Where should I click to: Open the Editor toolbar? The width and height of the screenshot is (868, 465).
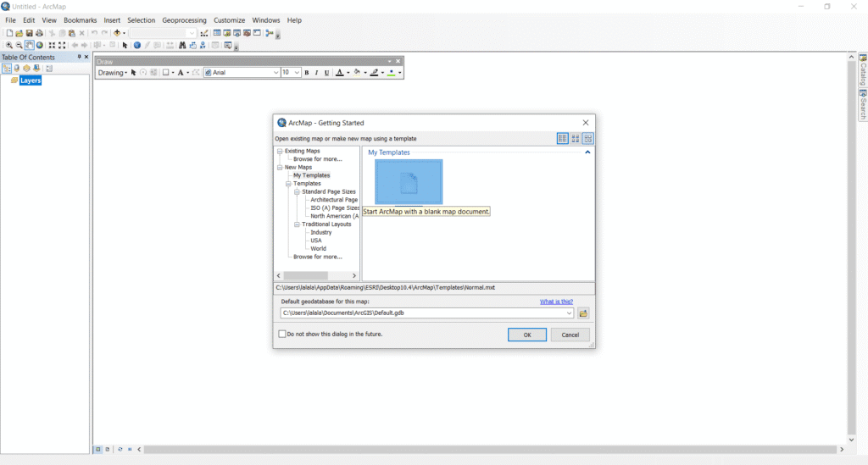(x=204, y=33)
